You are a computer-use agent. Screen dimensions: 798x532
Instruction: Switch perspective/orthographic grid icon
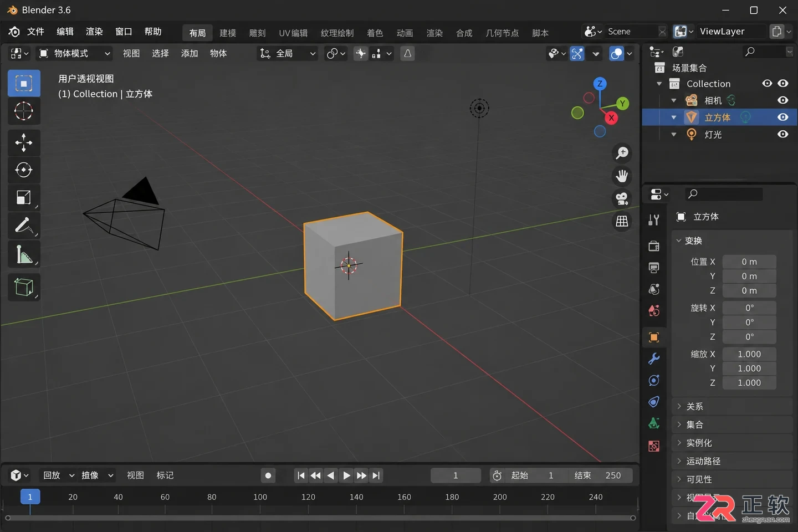622,221
